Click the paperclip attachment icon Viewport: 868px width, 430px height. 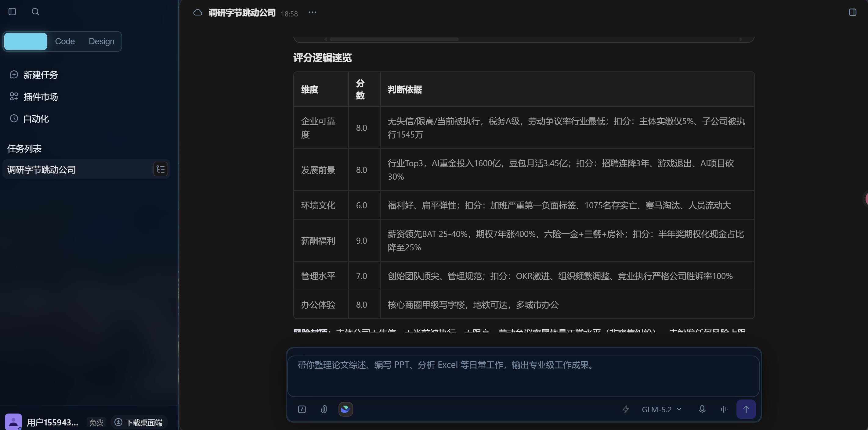tap(324, 410)
